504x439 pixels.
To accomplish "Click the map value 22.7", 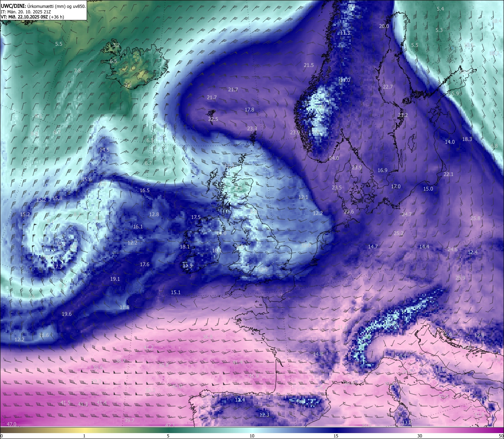I will click(x=388, y=87).
